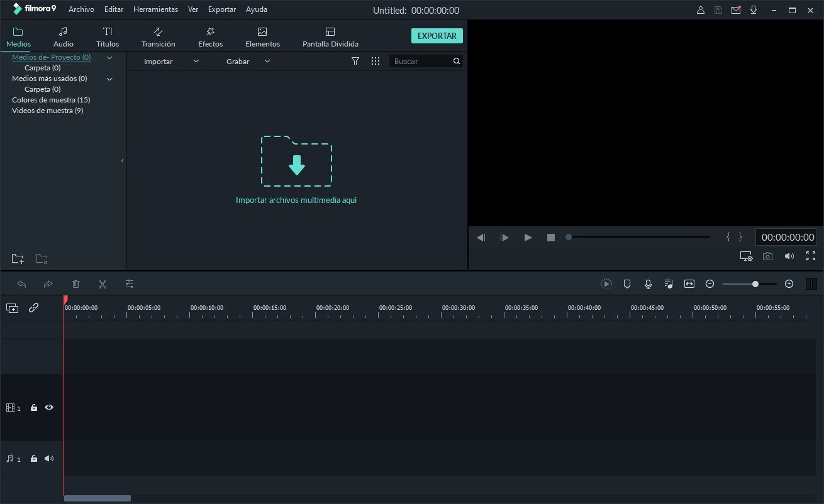Screen dimensions: 824x504
Task: Open the audio mixer icon
Action: click(668, 283)
